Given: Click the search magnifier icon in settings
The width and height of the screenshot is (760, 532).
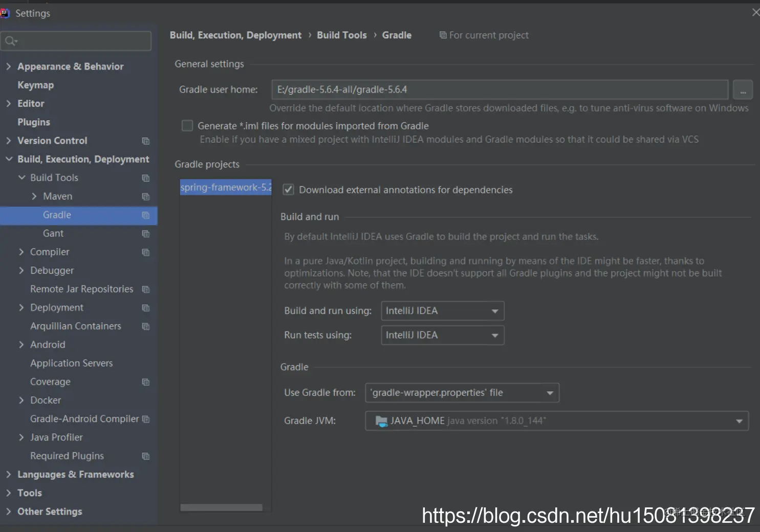Looking at the screenshot, I should 11,41.
